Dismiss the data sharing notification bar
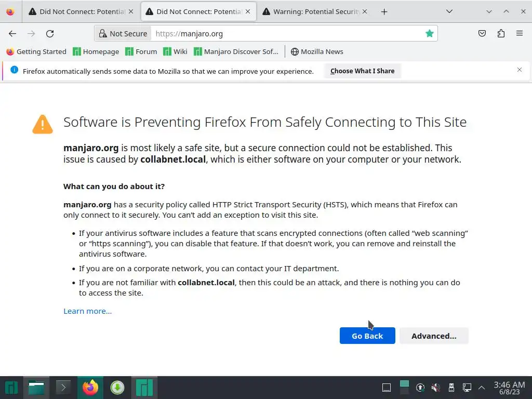 point(519,70)
